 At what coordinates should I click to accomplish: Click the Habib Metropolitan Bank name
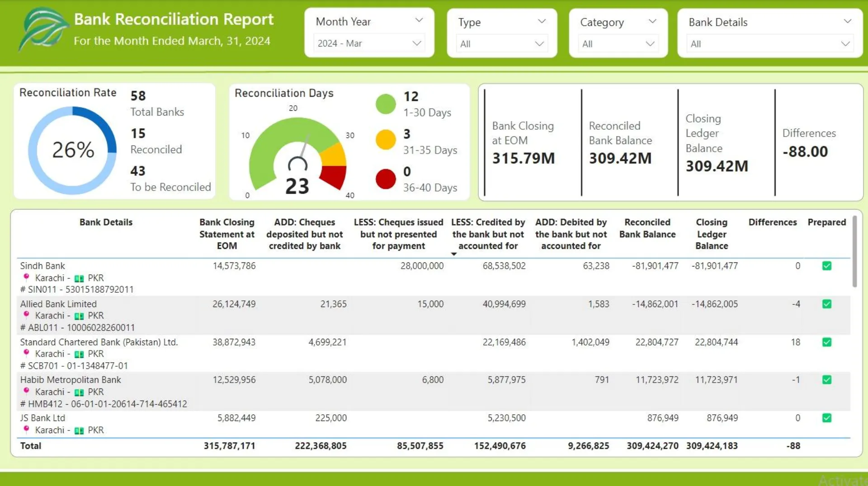click(x=71, y=380)
